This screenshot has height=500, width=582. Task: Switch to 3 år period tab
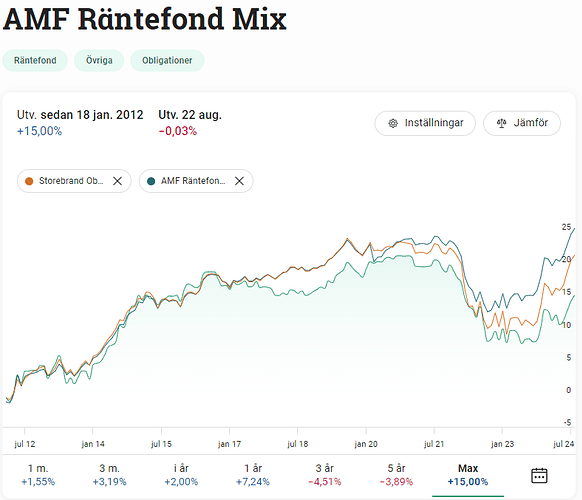point(324,475)
